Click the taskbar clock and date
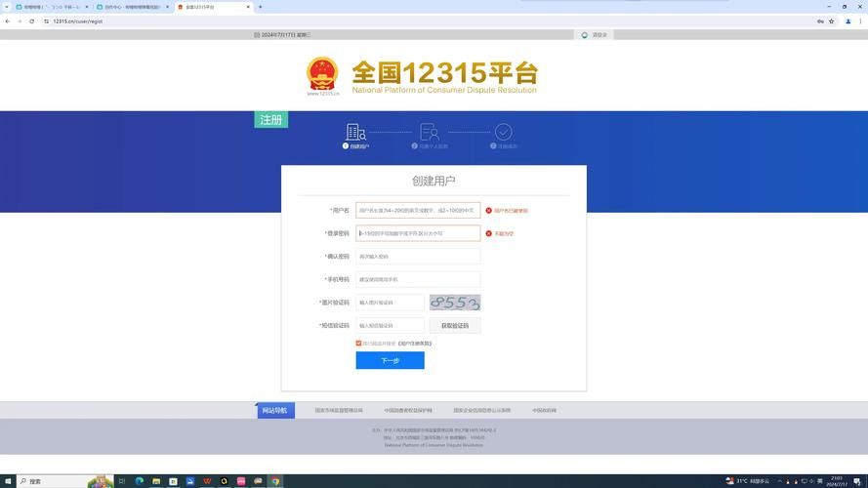Image resolution: width=868 pixels, height=488 pixels. tap(837, 481)
